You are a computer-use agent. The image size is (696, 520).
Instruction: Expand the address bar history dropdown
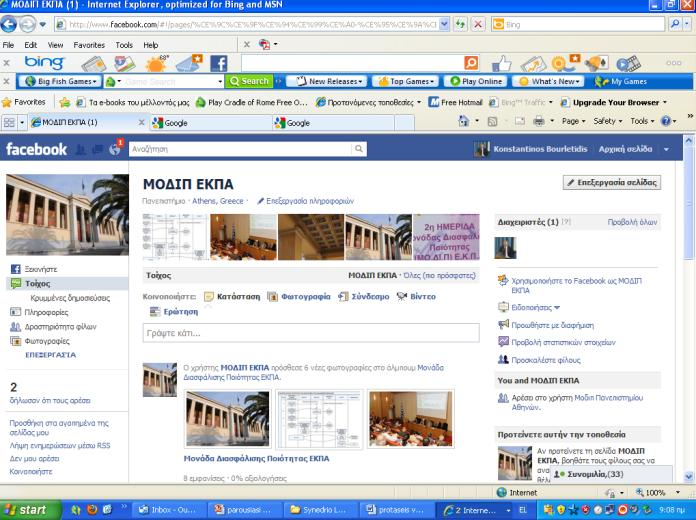click(444, 24)
